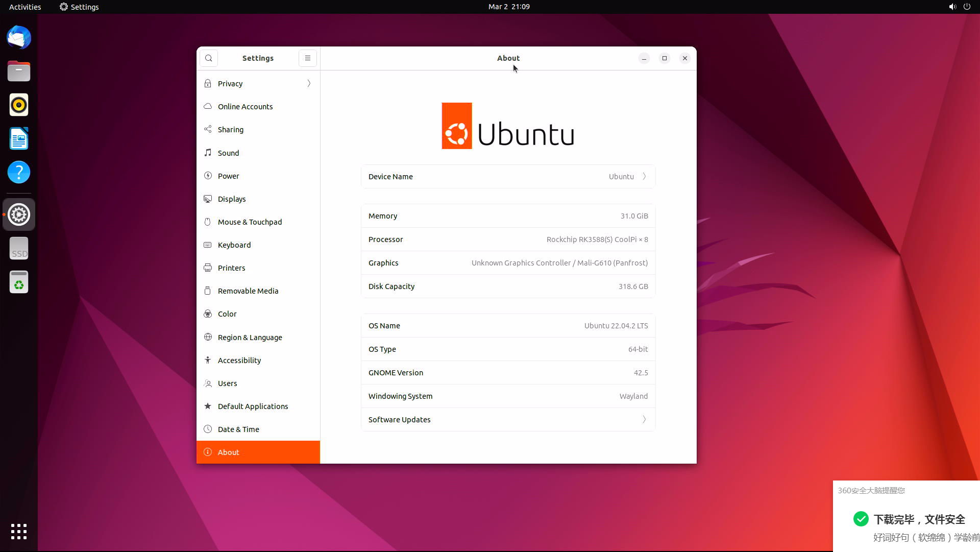Show Applications grid in the dock

19,532
